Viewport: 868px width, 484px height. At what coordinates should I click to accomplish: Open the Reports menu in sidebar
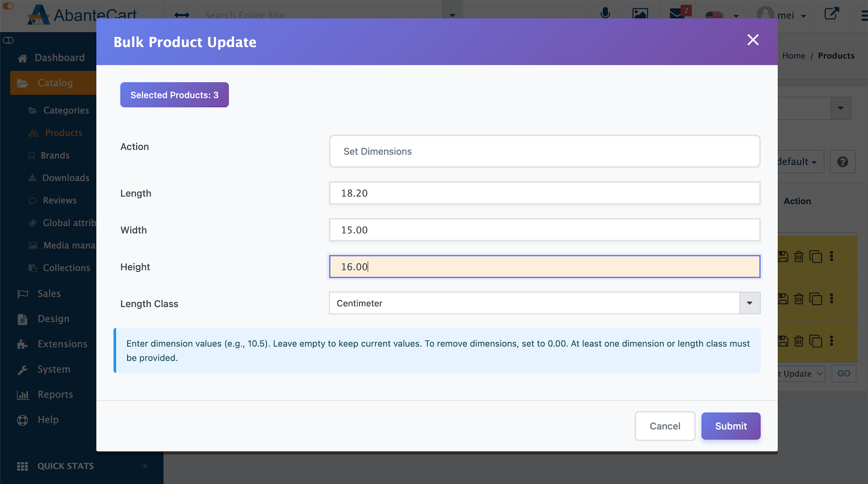[x=55, y=394]
